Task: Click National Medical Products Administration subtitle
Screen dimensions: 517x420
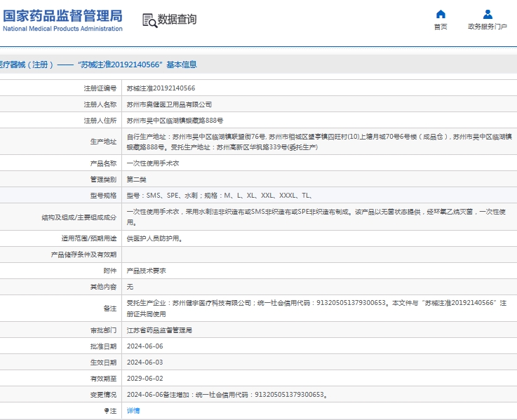Action: [62, 29]
